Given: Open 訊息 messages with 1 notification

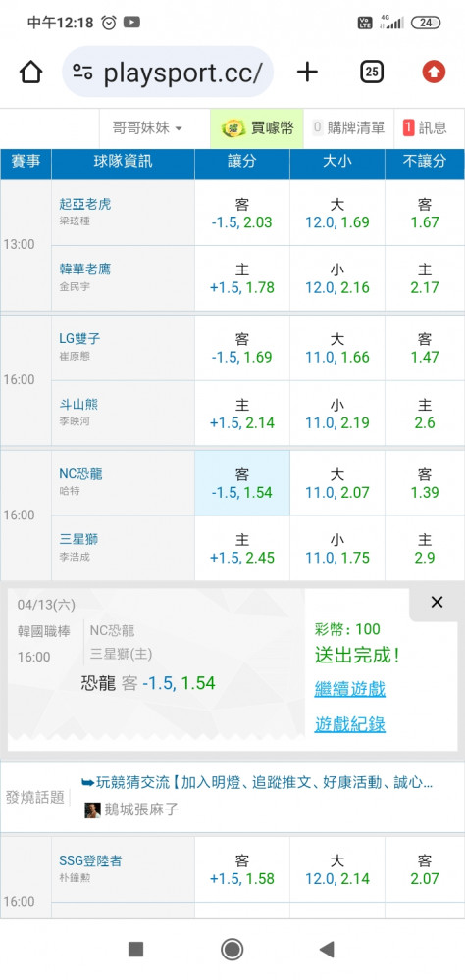Looking at the screenshot, I should coord(426,128).
